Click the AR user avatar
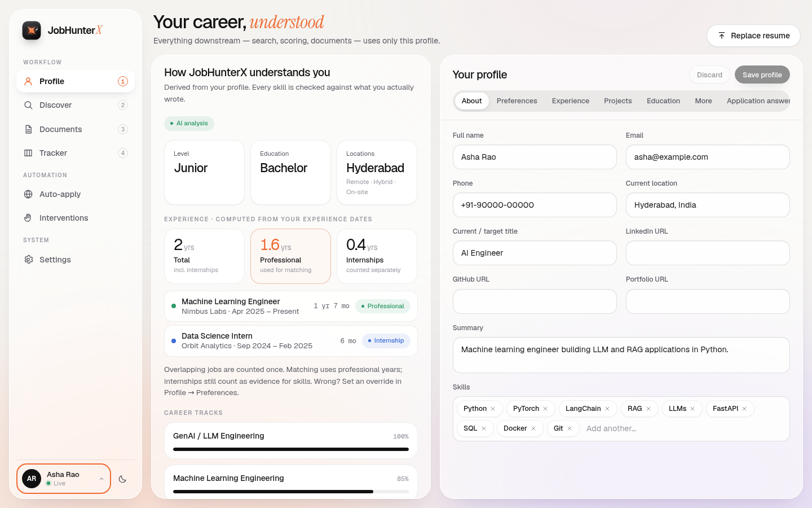 point(32,479)
